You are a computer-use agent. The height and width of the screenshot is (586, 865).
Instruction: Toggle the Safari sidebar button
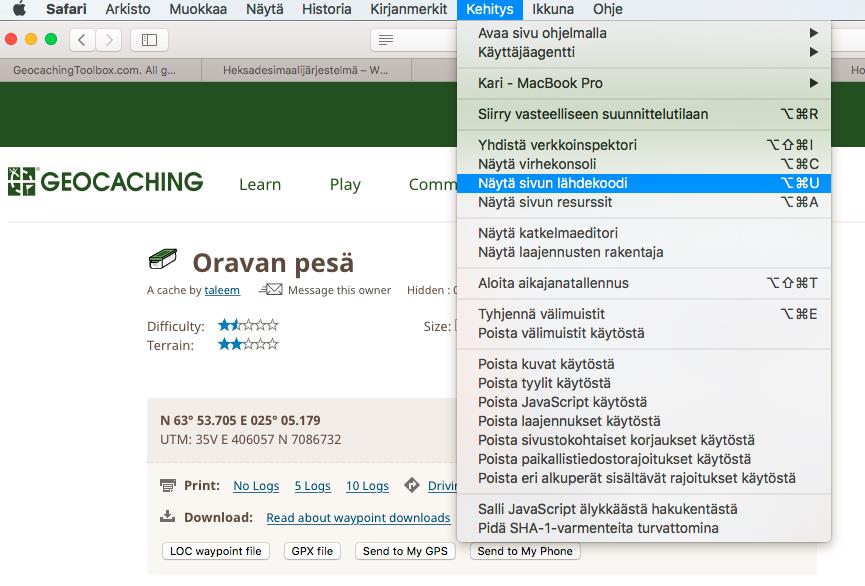click(149, 40)
